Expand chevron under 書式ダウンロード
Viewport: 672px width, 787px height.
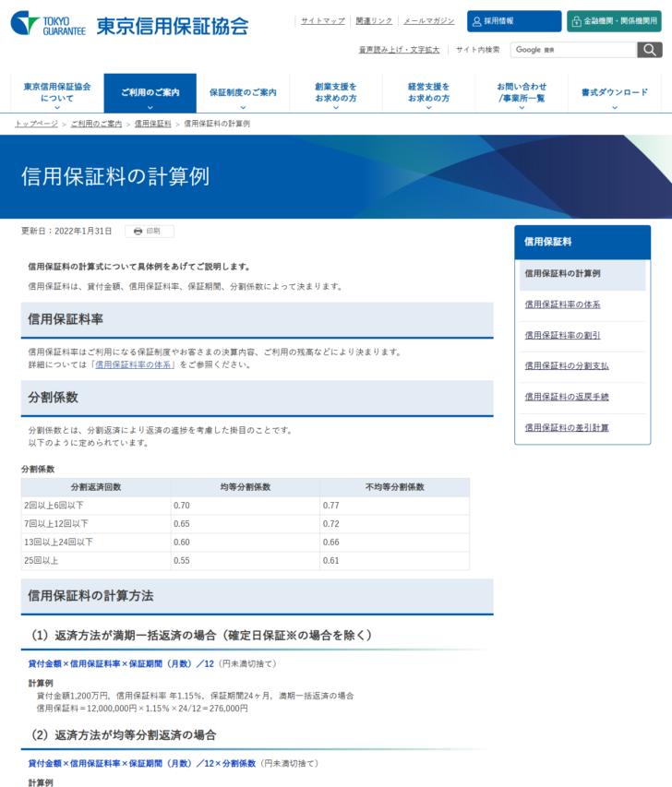click(x=615, y=107)
